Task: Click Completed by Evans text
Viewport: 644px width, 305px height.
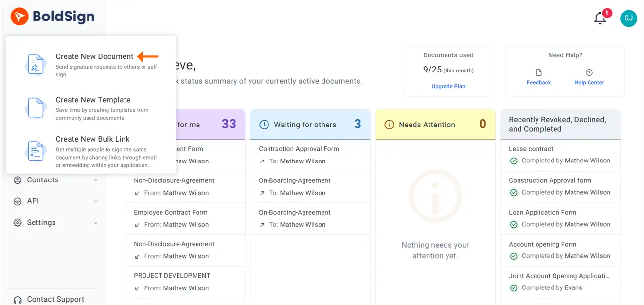Action: coord(552,288)
